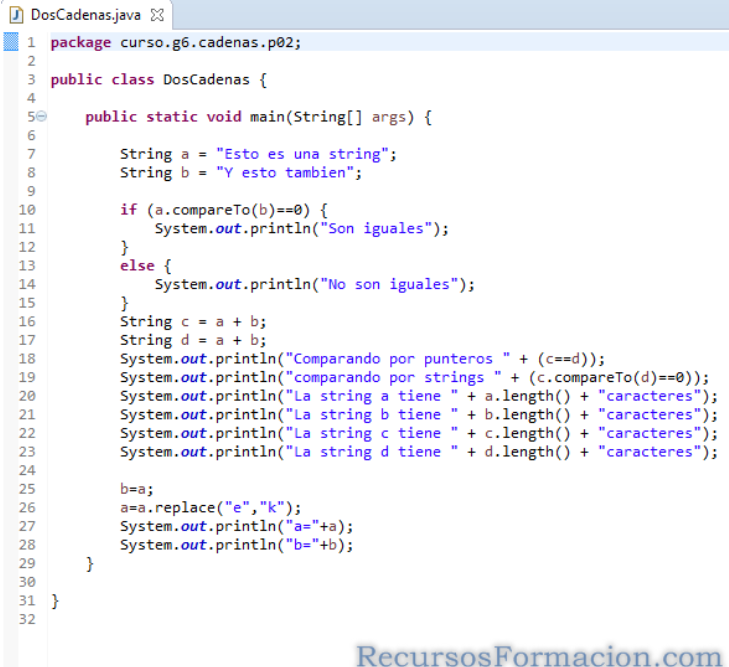The height and width of the screenshot is (667, 729).
Task: Click 'main' method name on line 5
Action: tap(267, 117)
